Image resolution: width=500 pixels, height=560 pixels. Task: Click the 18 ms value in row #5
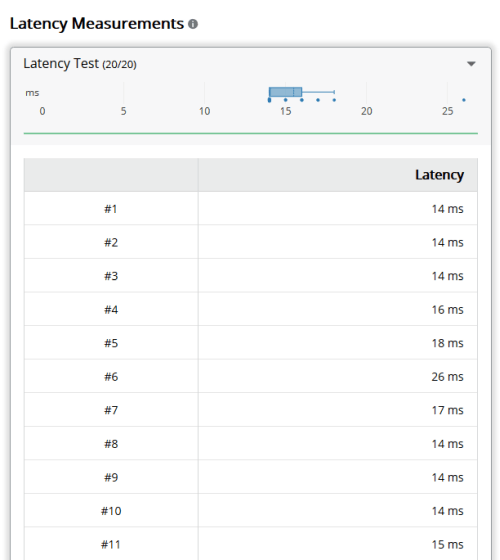tap(447, 343)
